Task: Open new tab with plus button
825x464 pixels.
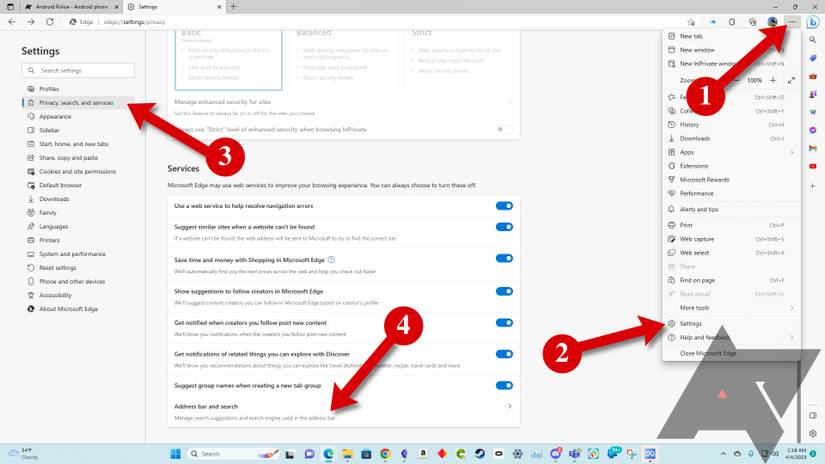Action: coord(233,6)
